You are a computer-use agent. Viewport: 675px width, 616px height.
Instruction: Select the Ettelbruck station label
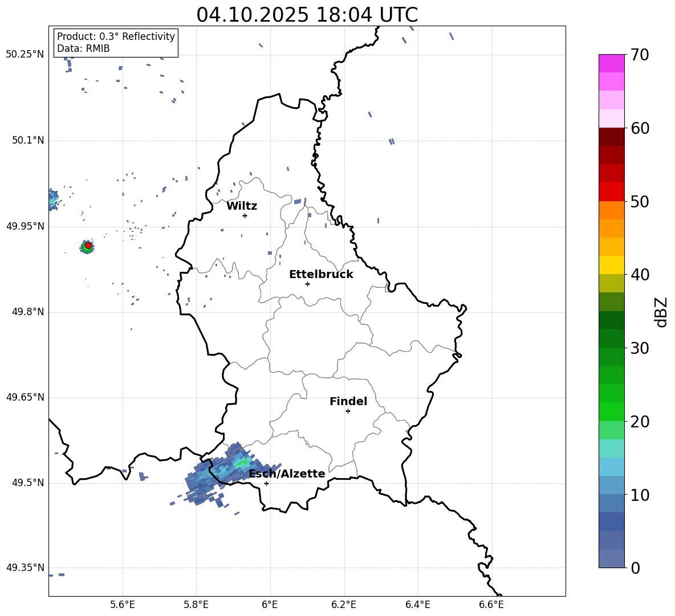tap(321, 275)
